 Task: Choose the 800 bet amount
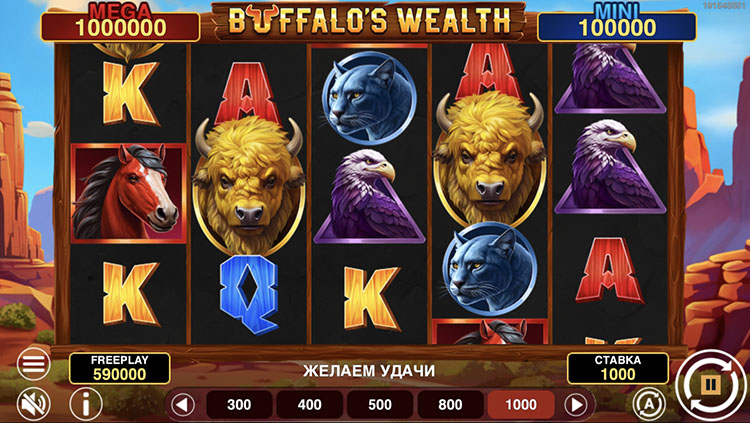(x=451, y=405)
